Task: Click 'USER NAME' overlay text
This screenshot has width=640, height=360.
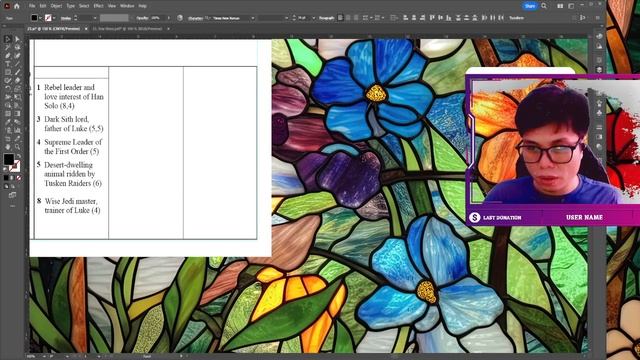Action: click(584, 218)
